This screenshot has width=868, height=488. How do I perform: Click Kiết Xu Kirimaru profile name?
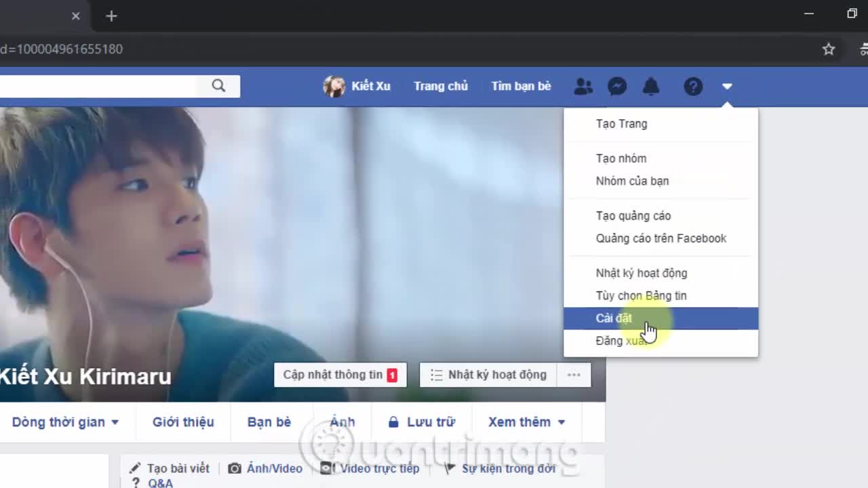(85, 376)
